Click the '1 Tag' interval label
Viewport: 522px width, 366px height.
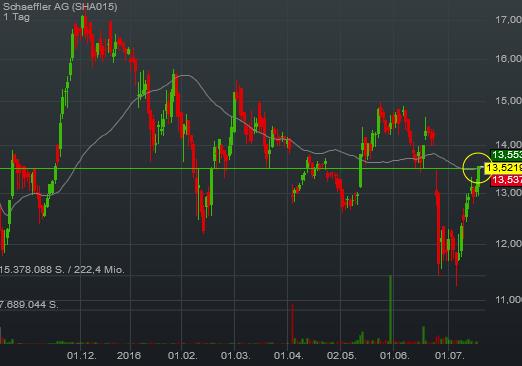coord(16,17)
